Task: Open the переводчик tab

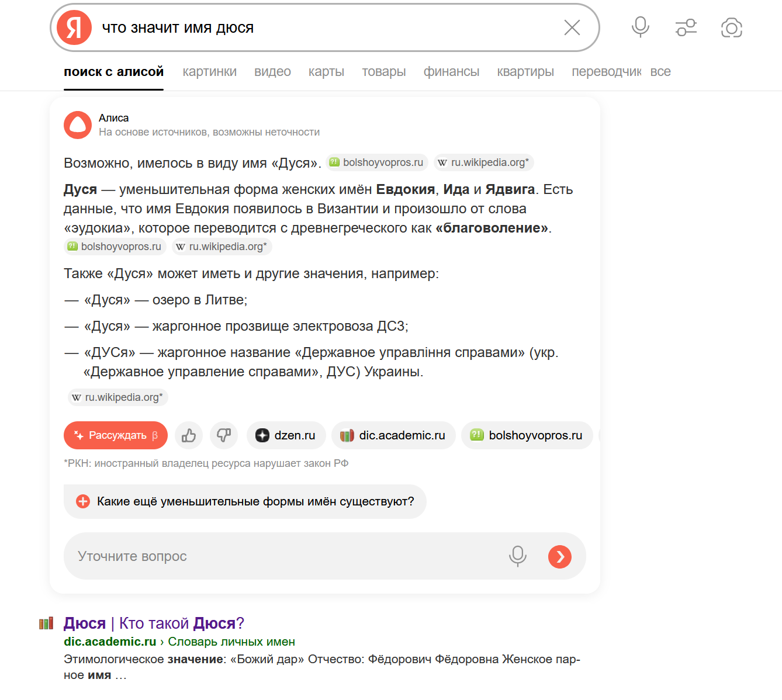Action: click(607, 72)
